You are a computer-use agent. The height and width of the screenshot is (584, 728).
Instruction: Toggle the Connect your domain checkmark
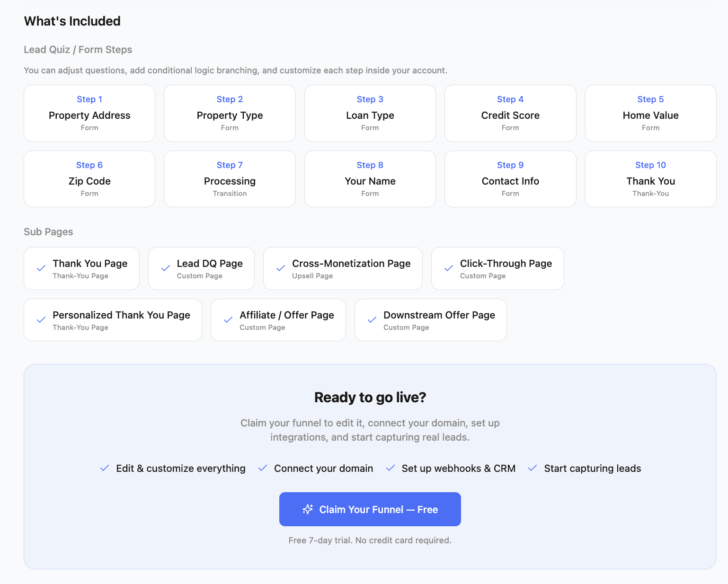263,468
